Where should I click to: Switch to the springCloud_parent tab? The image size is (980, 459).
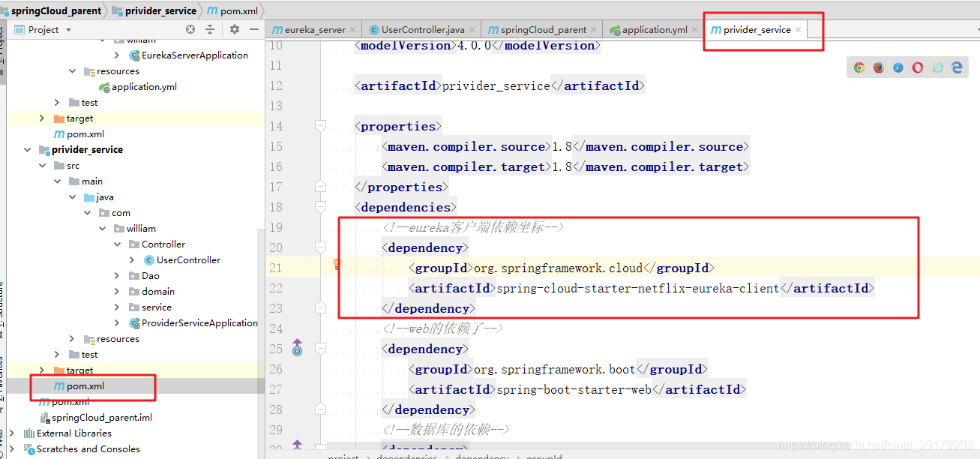[544, 30]
